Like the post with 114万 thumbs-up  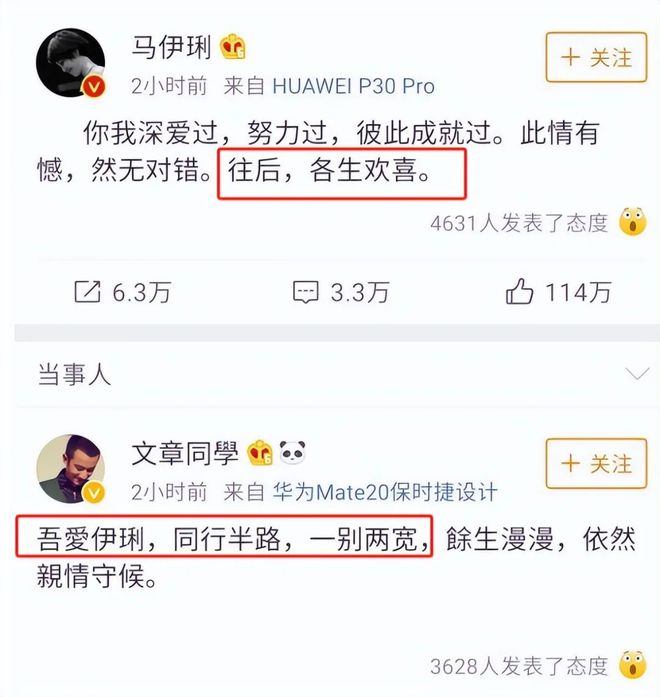[519, 291]
